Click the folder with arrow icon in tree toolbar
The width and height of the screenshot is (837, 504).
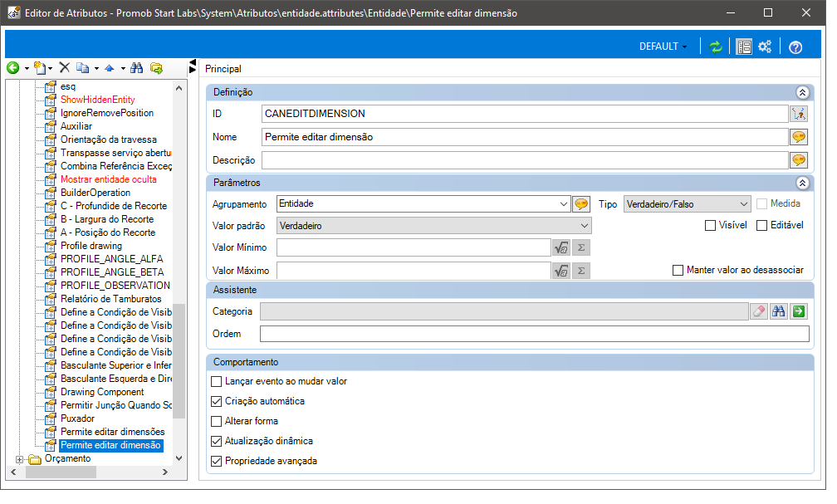(x=156, y=68)
